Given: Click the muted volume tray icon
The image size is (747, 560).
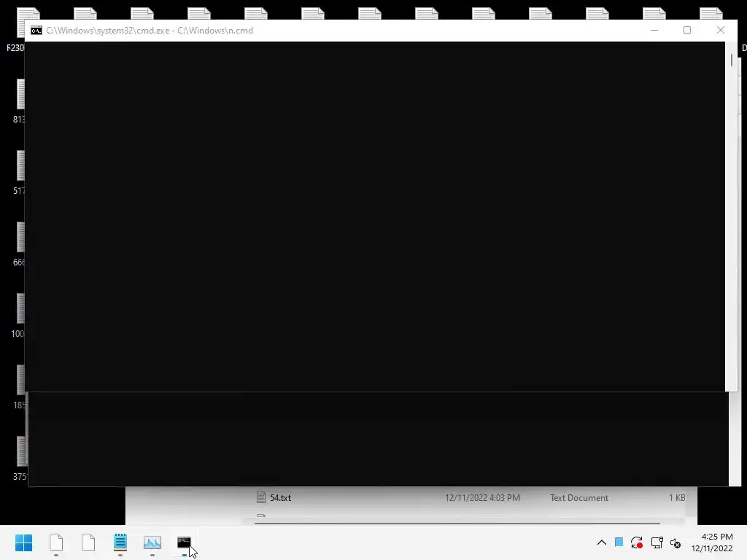Looking at the screenshot, I should (x=676, y=542).
